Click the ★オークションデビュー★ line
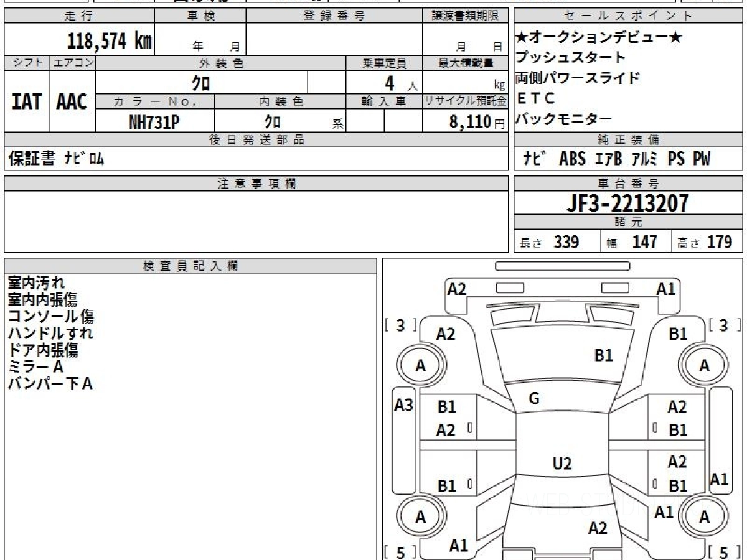747x560 pixels. coord(598,37)
